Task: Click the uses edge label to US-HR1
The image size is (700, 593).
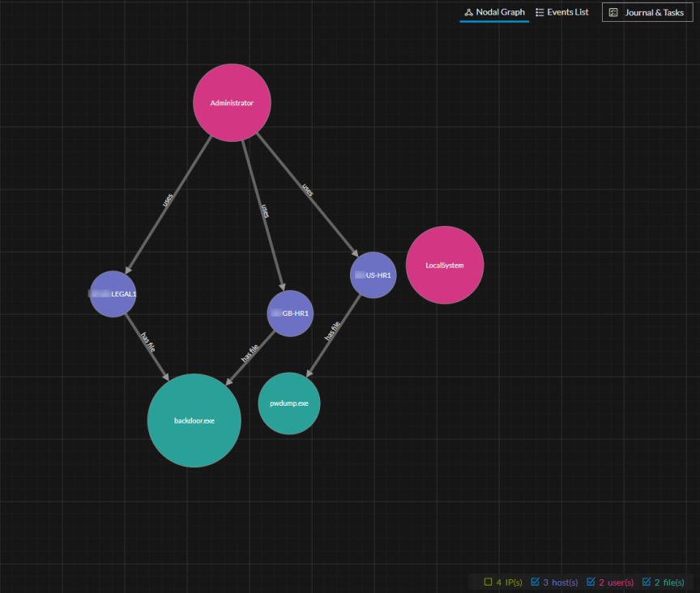Action: (308, 190)
